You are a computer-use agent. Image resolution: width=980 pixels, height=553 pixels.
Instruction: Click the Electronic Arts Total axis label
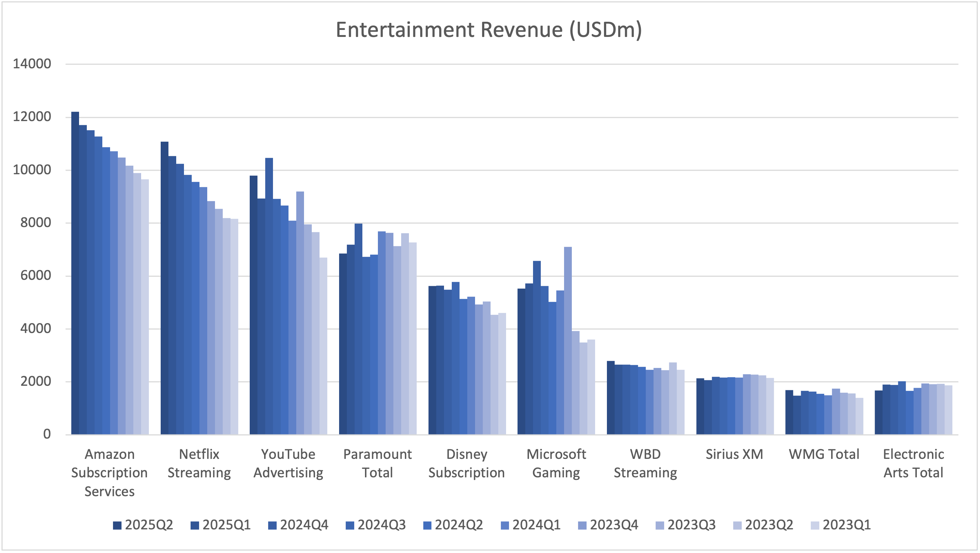[914, 464]
